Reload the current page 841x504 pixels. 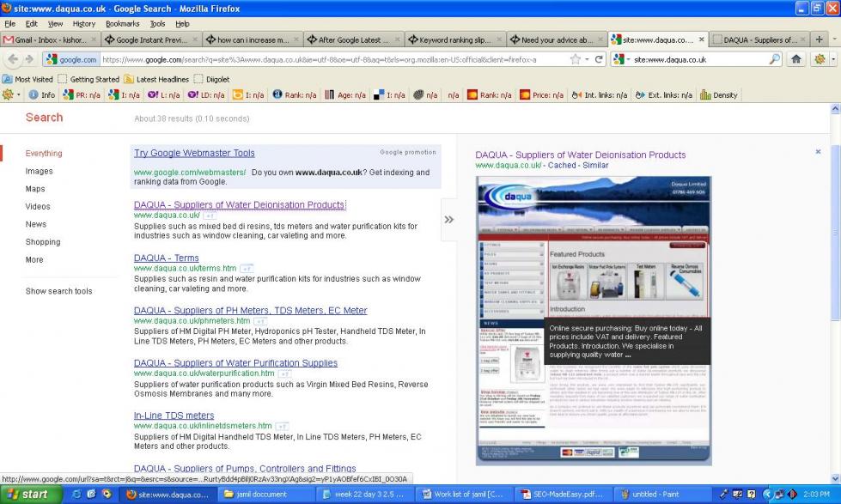click(599, 59)
